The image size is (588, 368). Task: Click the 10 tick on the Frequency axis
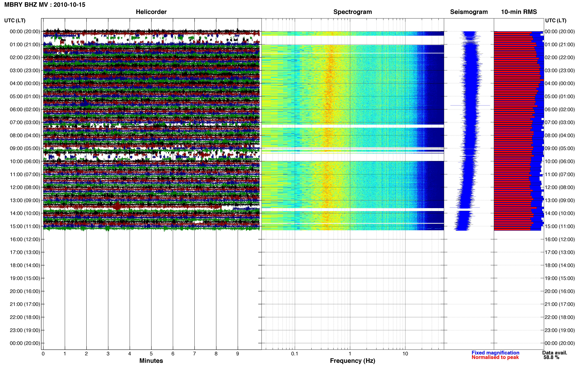pos(405,354)
